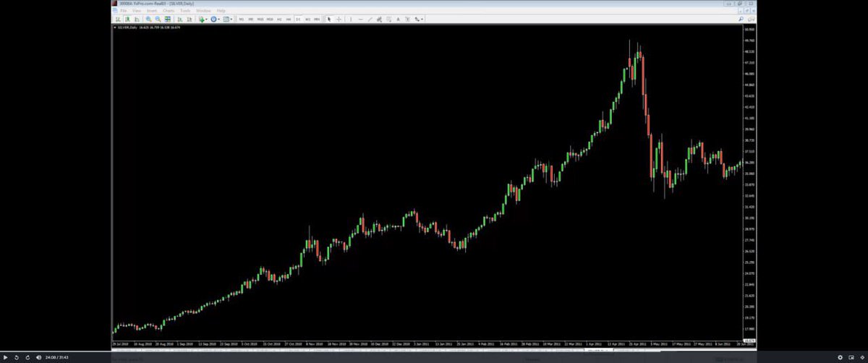This screenshot has width=868, height=363.
Task: Expand the indicators list dropdown arrow
Action: point(206,20)
